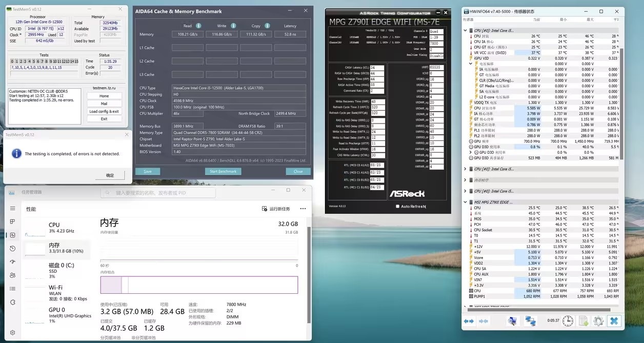Image resolution: width=644 pixels, height=343 pixels.
Task: Click the HWiNFO expand columns arrows icon
Action: [x=469, y=321]
